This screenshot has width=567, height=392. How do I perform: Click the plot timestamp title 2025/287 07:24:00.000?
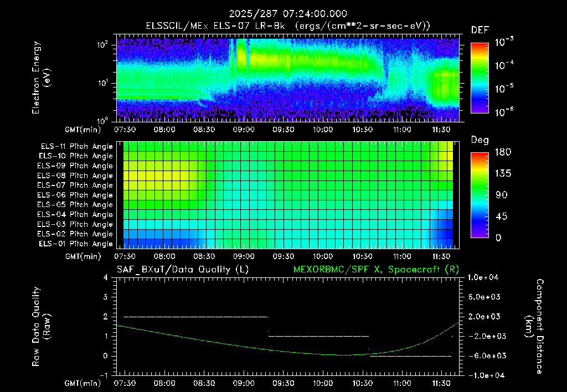pos(288,14)
